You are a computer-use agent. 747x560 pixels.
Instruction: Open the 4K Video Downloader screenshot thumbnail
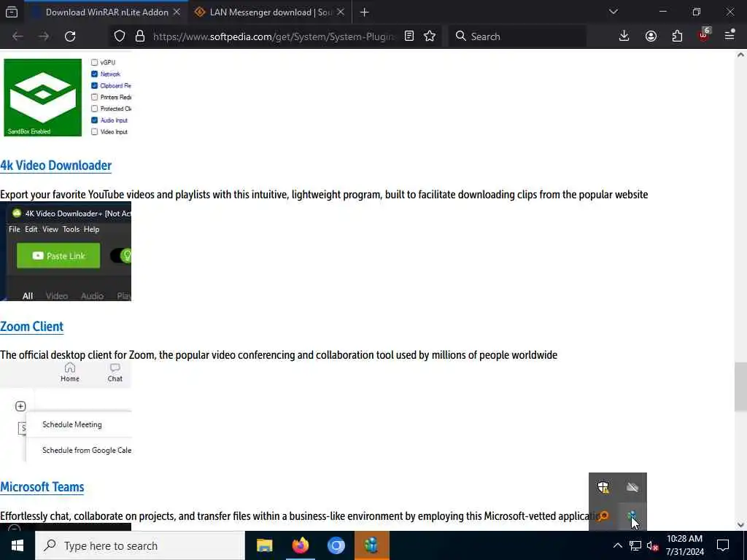(x=66, y=252)
